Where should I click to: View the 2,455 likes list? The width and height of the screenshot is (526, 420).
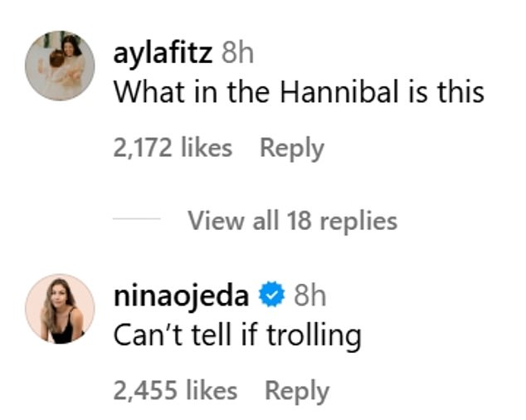tap(175, 390)
